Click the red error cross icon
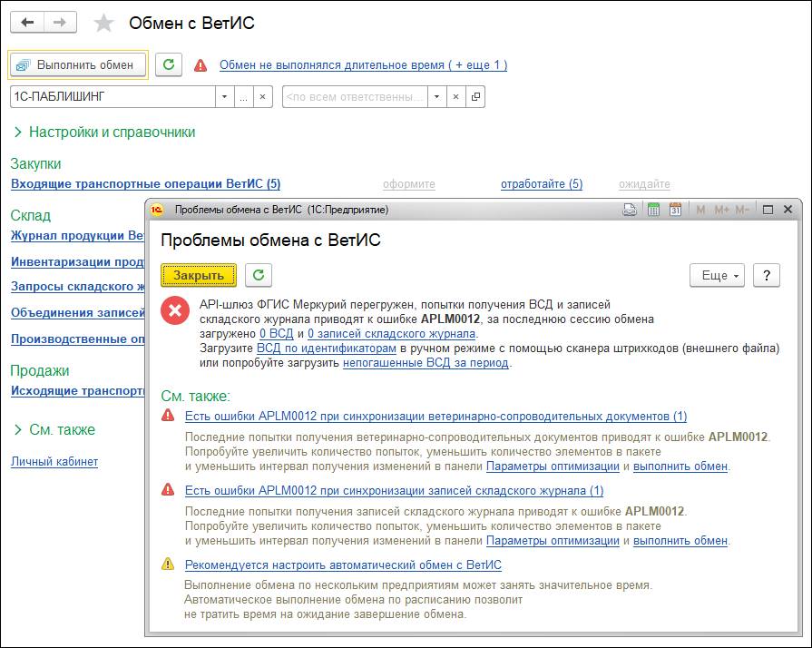This screenshot has height=648, width=812. click(175, 310)
